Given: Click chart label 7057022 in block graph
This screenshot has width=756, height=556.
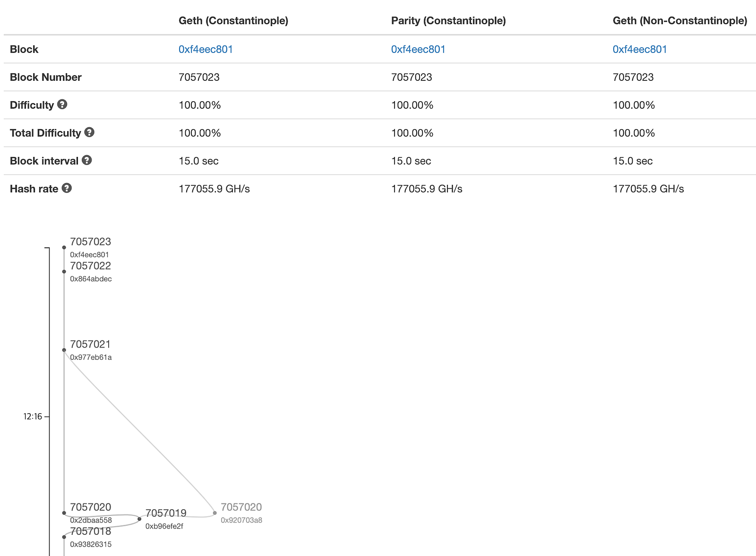Looking at the screenshot, I should point(90,266).
